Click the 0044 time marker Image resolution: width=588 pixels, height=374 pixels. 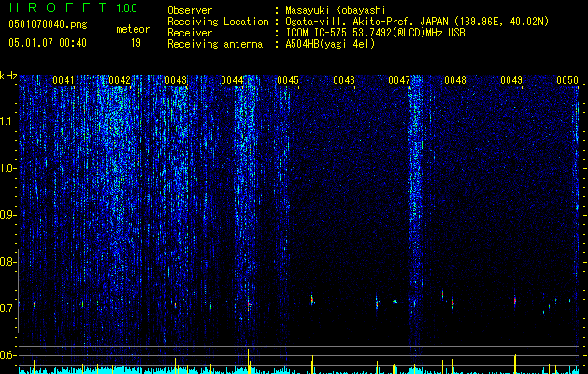tap(232, 80)
